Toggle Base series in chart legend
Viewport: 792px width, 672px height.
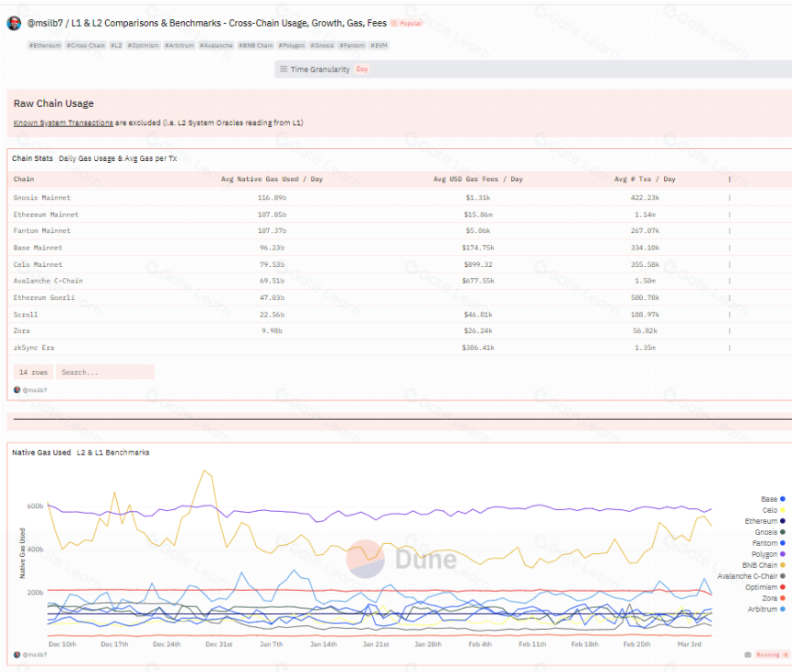(x=773, y=499)
